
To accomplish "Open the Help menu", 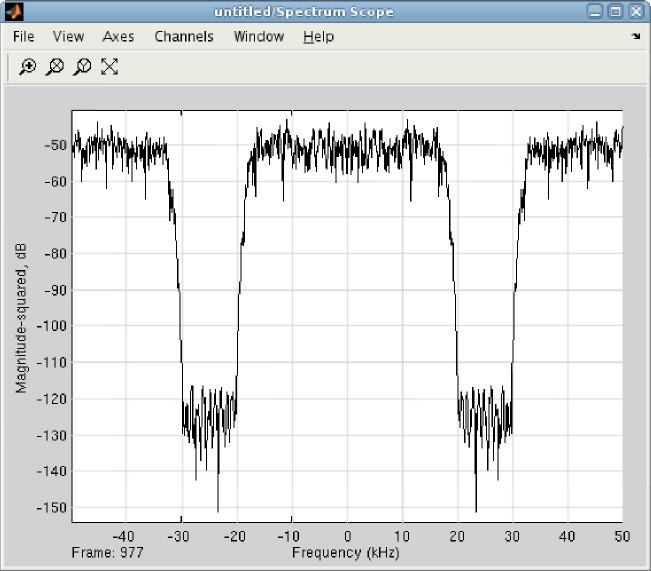I will point(318,37).
